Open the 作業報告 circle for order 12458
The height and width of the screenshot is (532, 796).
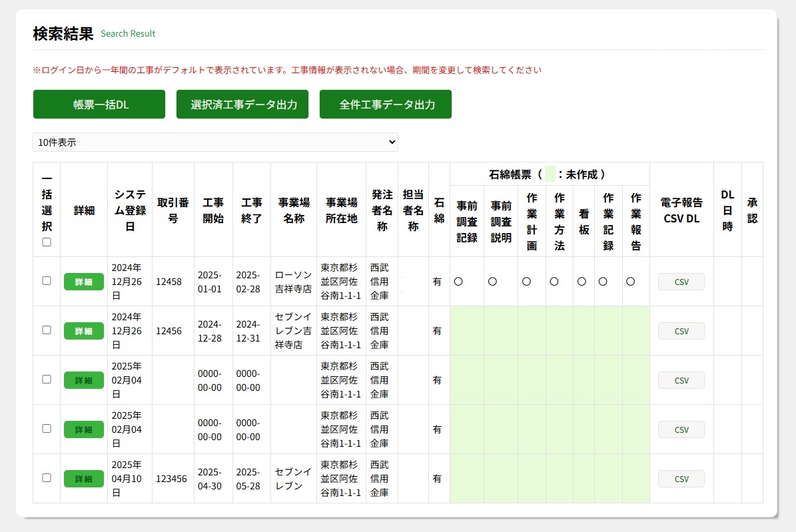coord(631,281)
